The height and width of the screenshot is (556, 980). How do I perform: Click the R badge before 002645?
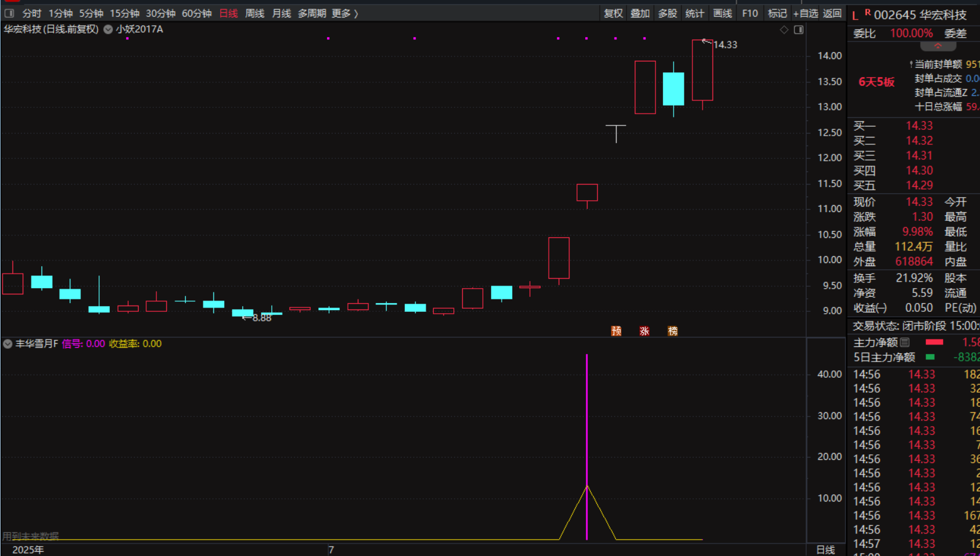(867, 13)
